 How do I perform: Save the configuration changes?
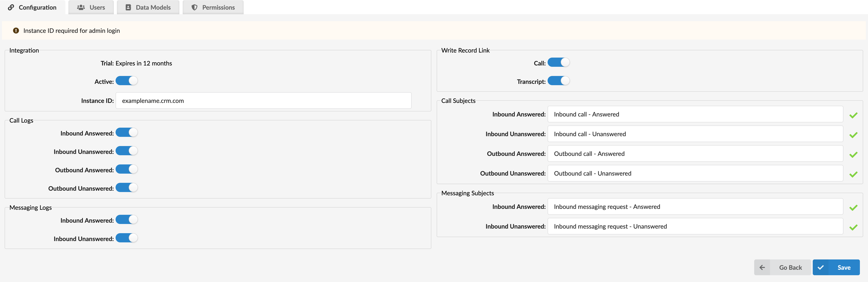836,268
